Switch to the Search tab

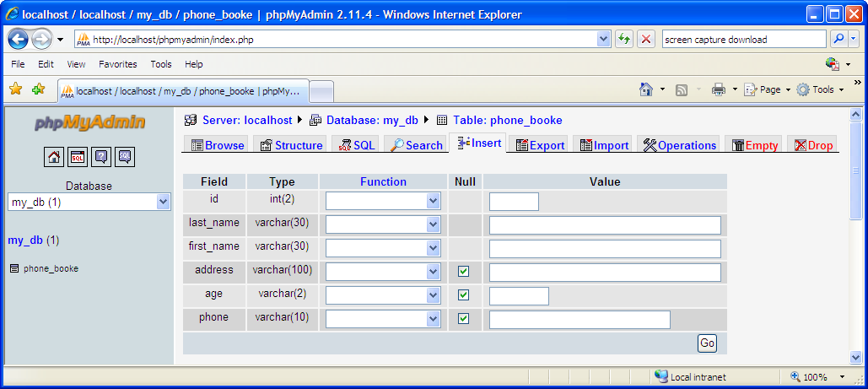point(417,145)
